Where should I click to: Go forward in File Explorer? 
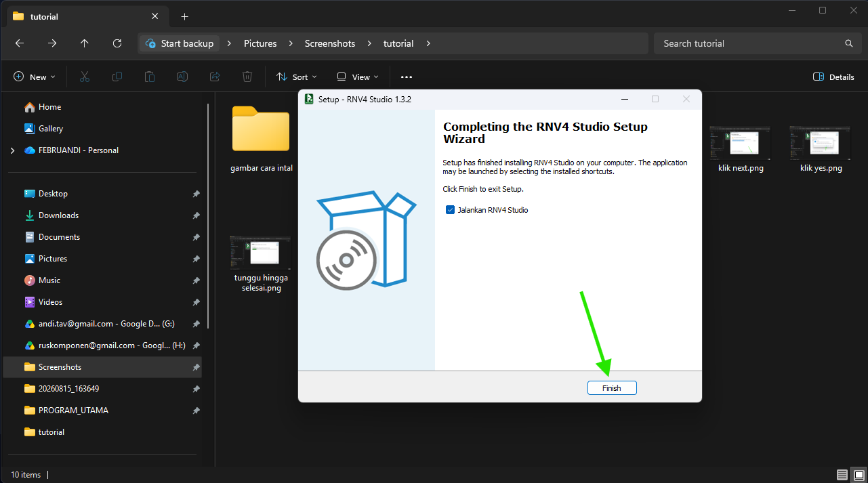pos(52,43)
